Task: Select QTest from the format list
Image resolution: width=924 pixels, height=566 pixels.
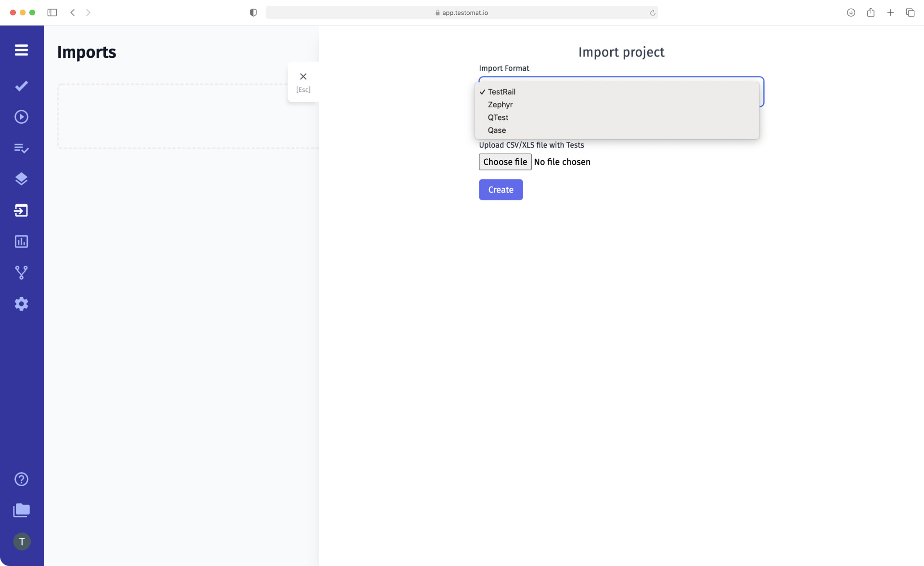Action: point(498,117)
